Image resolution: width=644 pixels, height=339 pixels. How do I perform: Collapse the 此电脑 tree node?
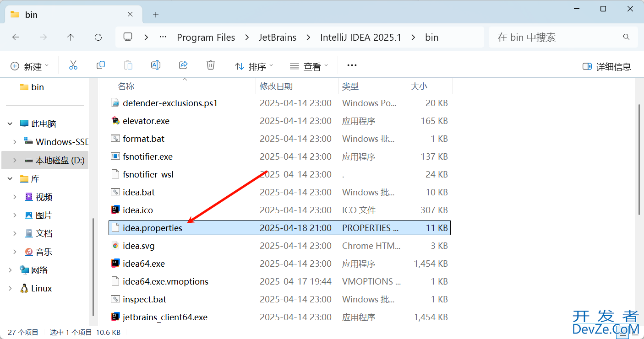10,124
